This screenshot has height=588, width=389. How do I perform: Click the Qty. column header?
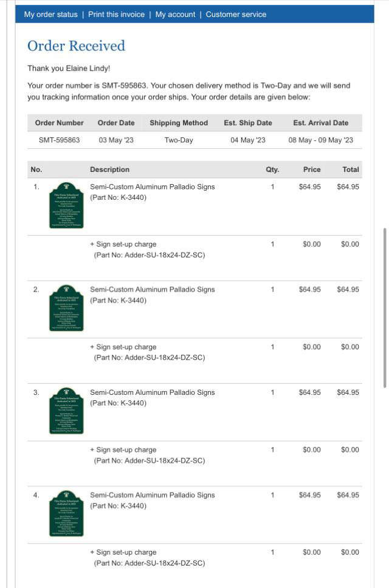click(272, 169)
